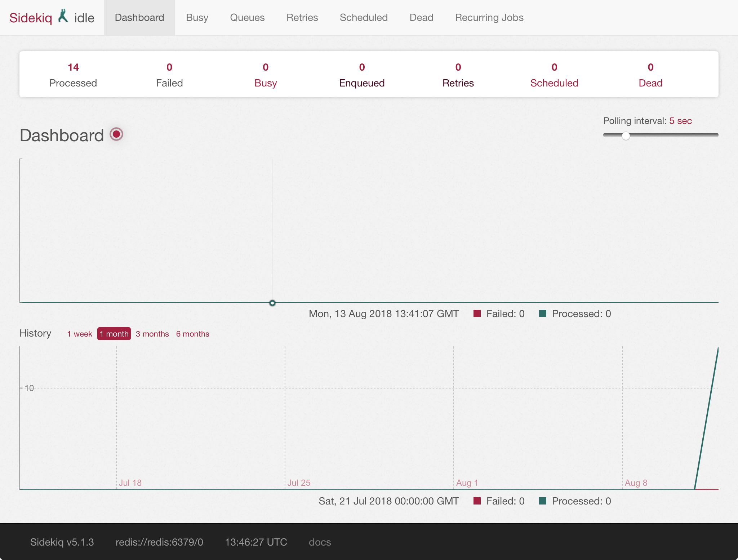Select the 1 month history filter
The width and height of the screenshot is (738, 560).
pos(114,334)
